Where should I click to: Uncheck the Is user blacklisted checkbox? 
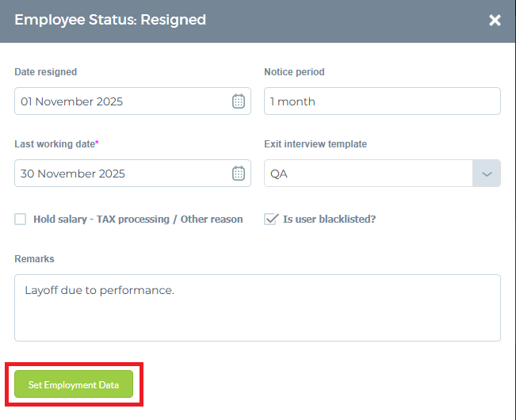point(270,220)
